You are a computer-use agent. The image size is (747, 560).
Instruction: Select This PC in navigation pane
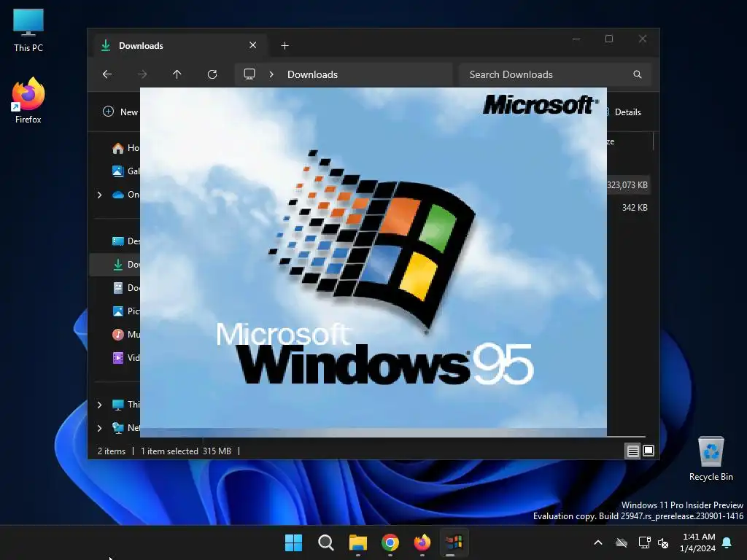125,405
